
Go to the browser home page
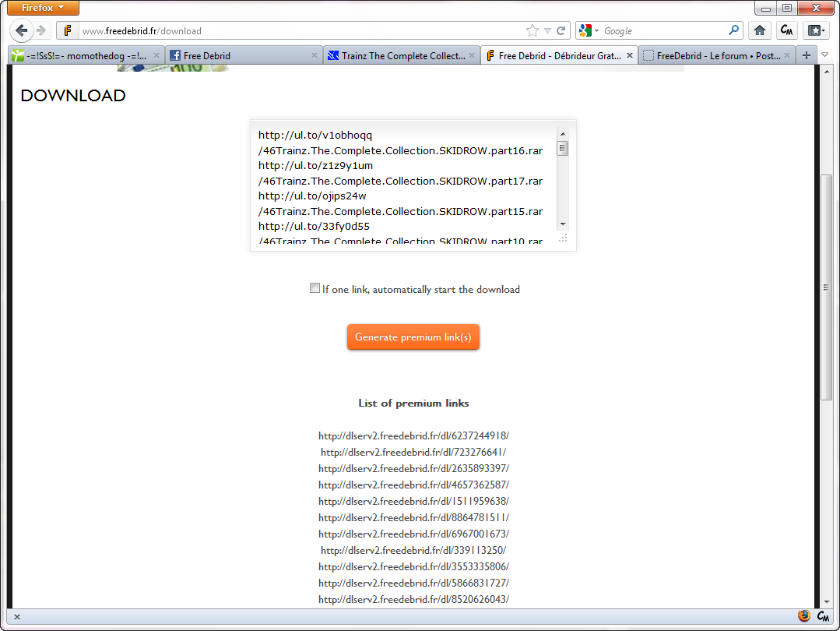pyautogui.click(x=759, y=30)
